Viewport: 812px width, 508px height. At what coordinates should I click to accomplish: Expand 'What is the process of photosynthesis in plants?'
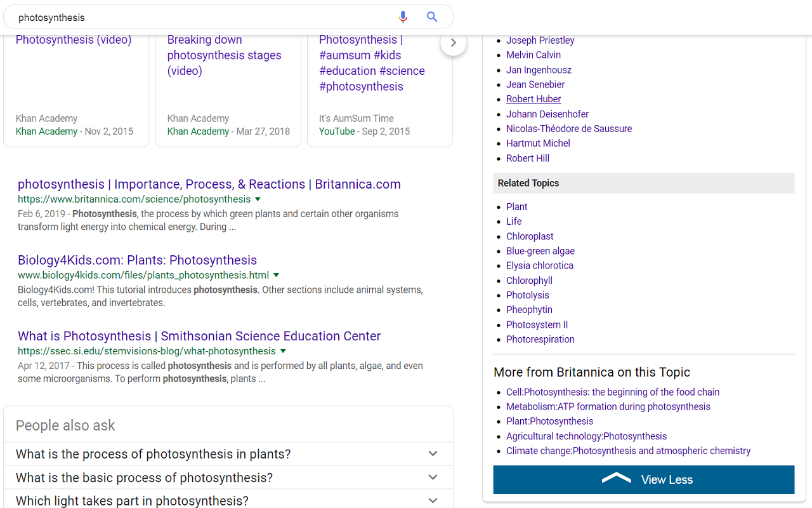(x=228, y=454)
